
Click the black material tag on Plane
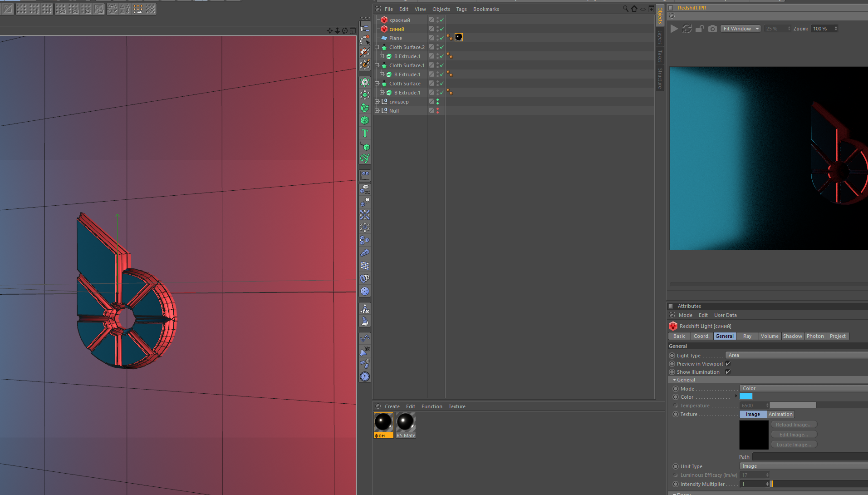(x=459, y=37)
